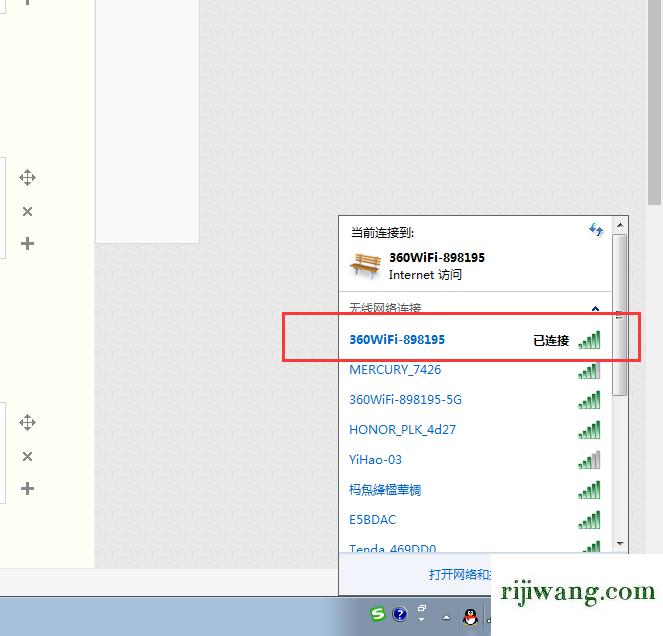Click the upper X remove icon

click(27, 211)
